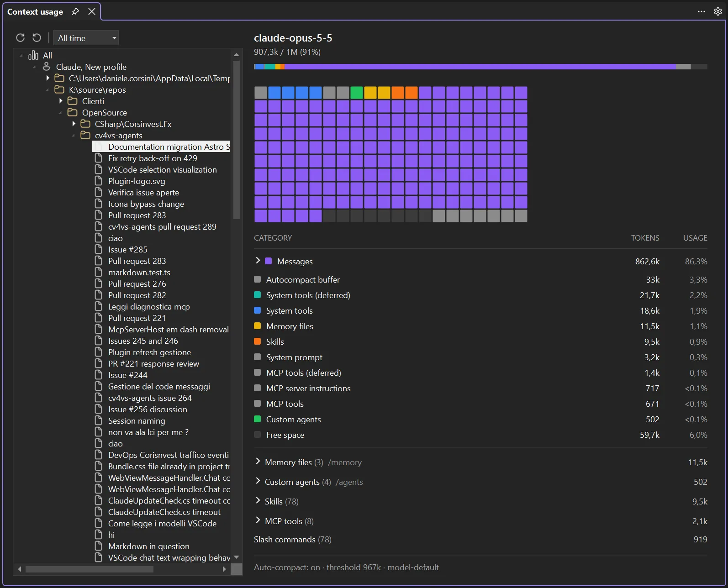
Task: Click the orange Skills legend swatch
Action: click(258, 341)
